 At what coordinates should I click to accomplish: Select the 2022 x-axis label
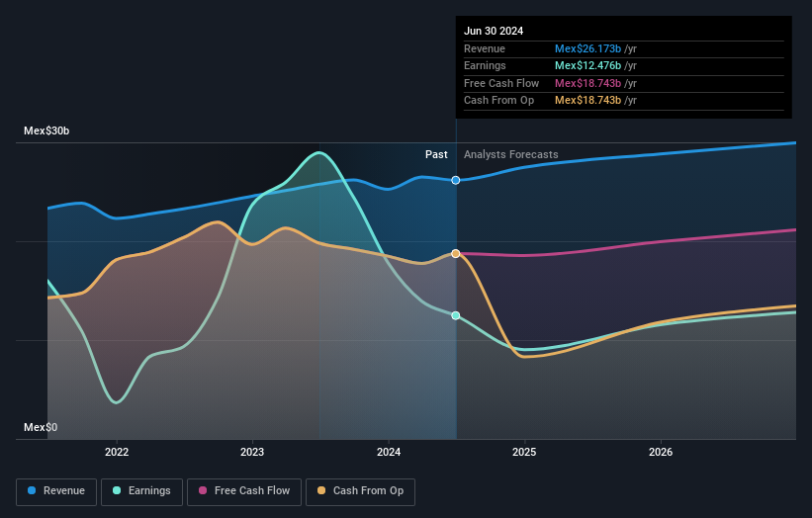tap(117, 452)
